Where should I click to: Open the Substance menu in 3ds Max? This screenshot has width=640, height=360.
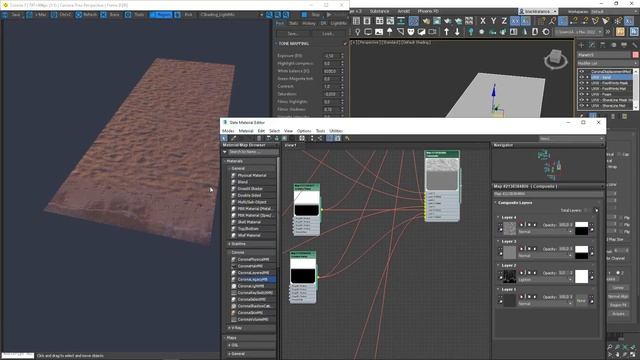pos(379,11)
